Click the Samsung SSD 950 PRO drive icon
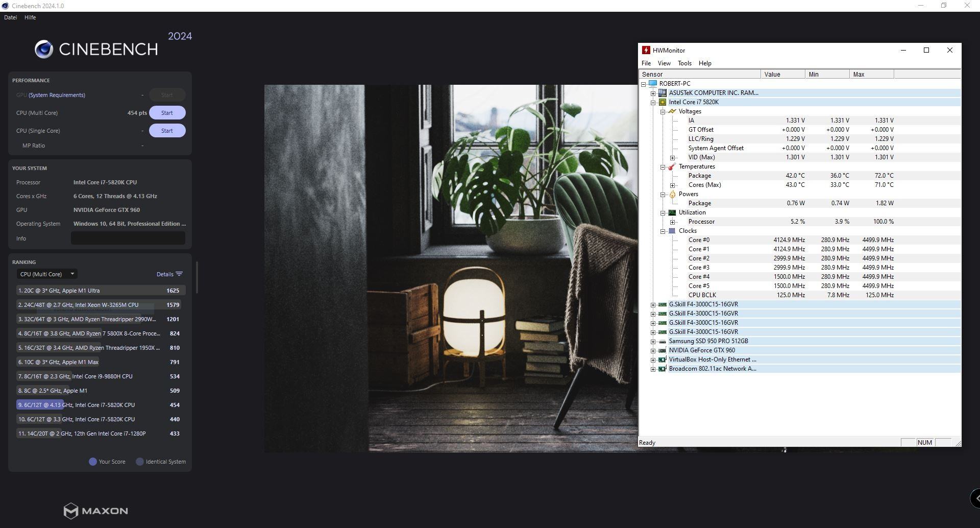Screen dimensions: 980x528 coord(663,341)
